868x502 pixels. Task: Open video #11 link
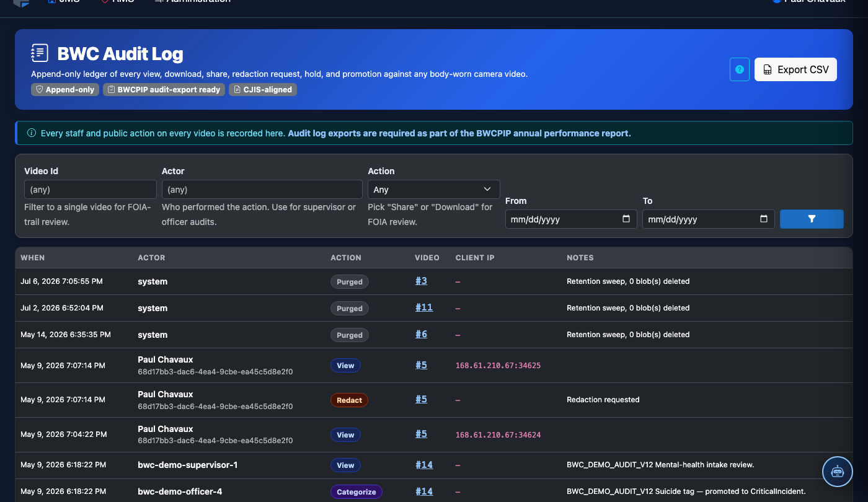tap(424, 307)
